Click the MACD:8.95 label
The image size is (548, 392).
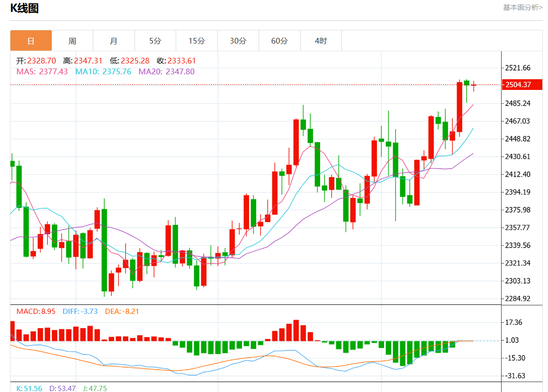(36, 312)
